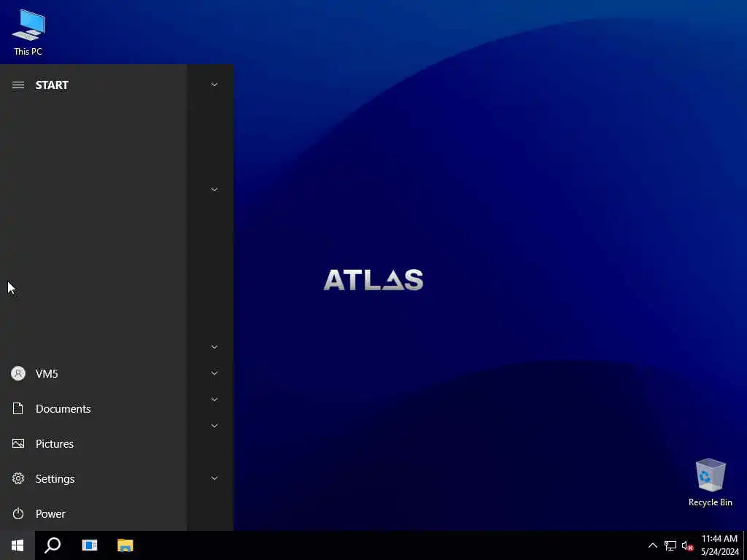
Task: Open the clock showing 11:44 AM
Action: tap(719, 545)
